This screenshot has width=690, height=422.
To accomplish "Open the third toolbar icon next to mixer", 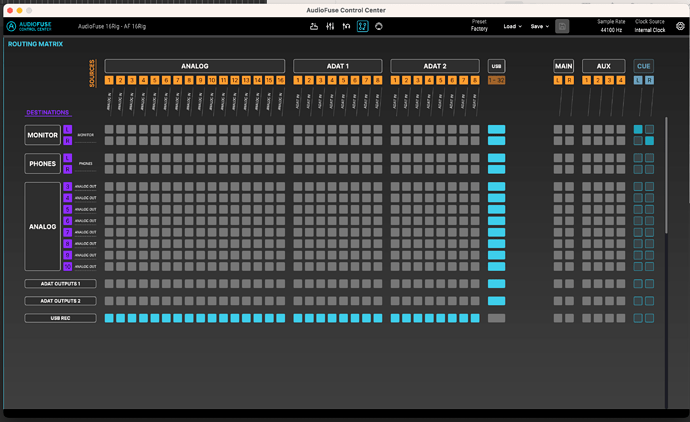I will (346, 26).
